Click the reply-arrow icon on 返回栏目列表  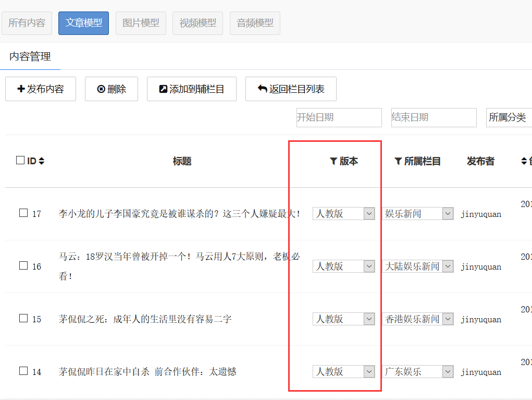coord(263,89)
